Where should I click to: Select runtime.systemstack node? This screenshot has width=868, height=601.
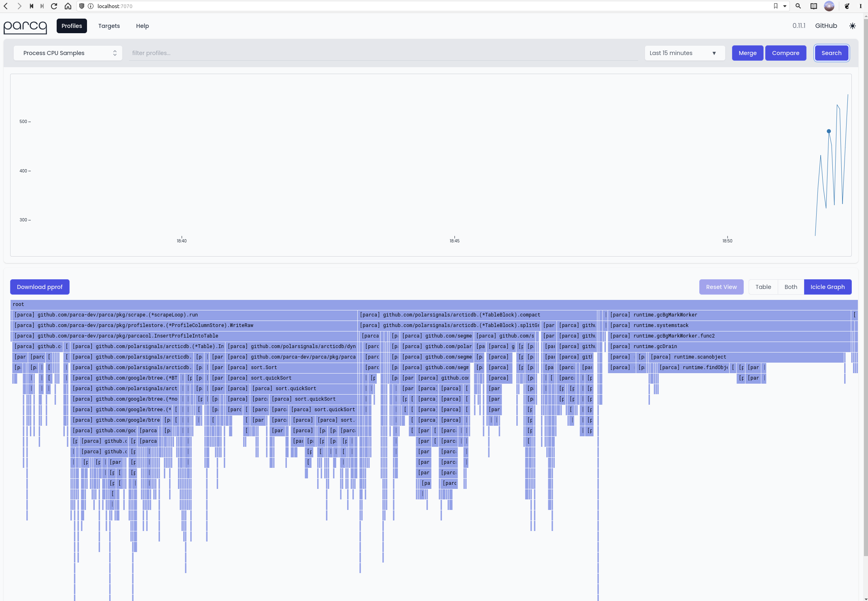[730, 325]
